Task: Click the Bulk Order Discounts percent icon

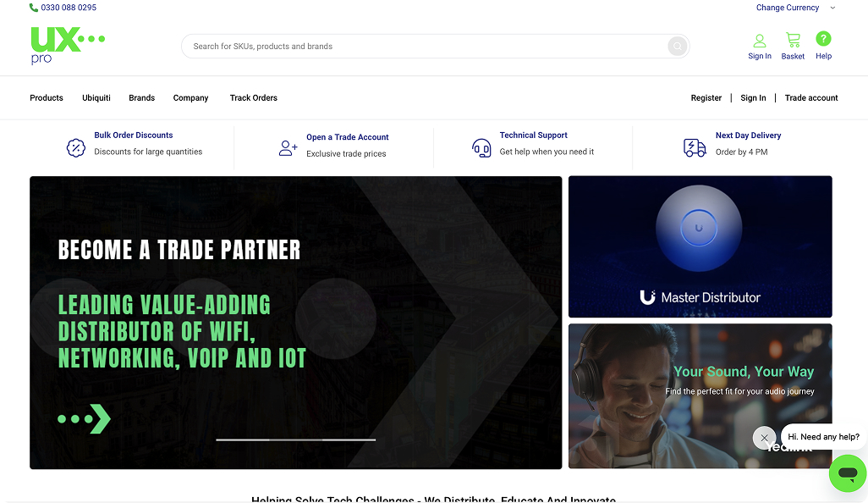Action: pyautogui.click(x=76, y=148)
